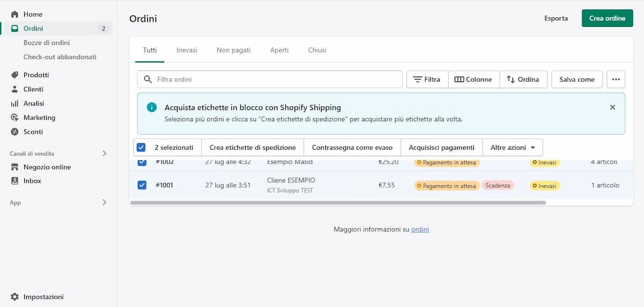The width and height of the screenshot is (644, 307).
Task: Open the Clienti person icon
Action: point(14,89)
